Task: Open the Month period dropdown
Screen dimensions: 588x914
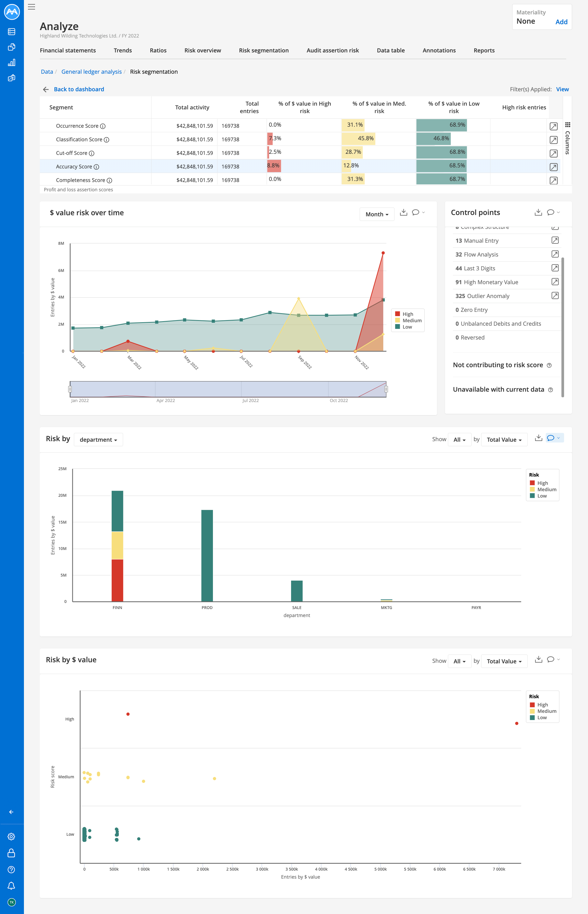Action: pos(376,214)
